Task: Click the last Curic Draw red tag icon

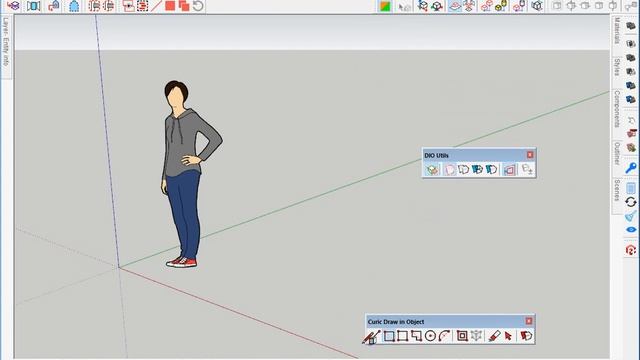Action: [x=526, y=336]
